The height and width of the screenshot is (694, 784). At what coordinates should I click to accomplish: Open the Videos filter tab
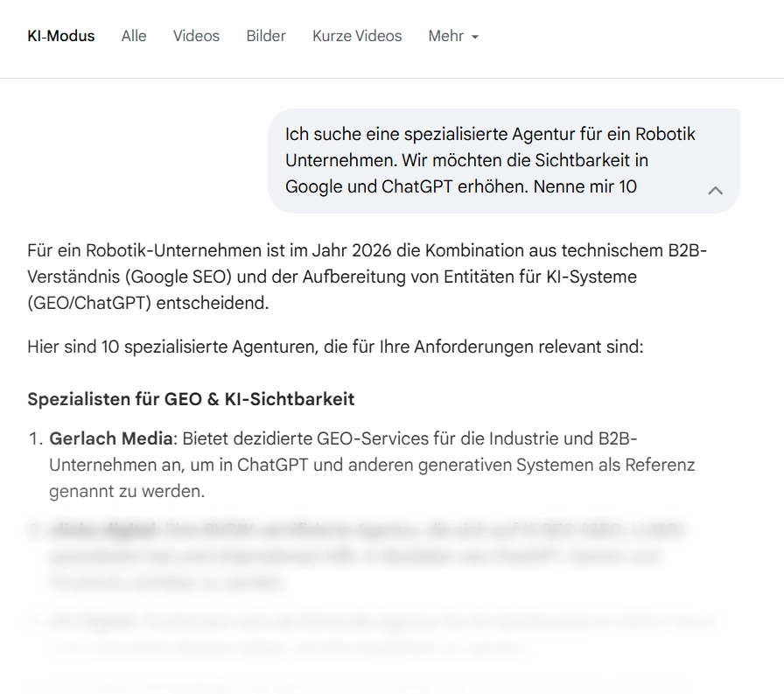195,36
